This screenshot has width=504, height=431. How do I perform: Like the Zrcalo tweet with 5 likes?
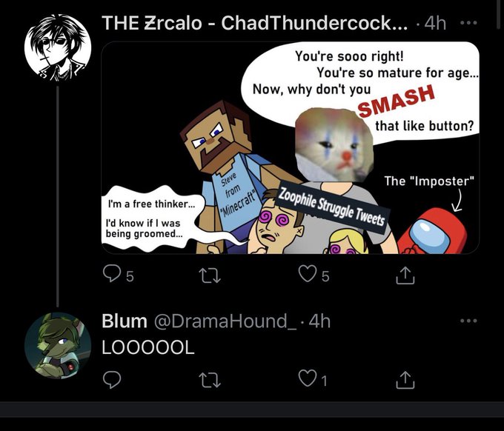point(308,274)
